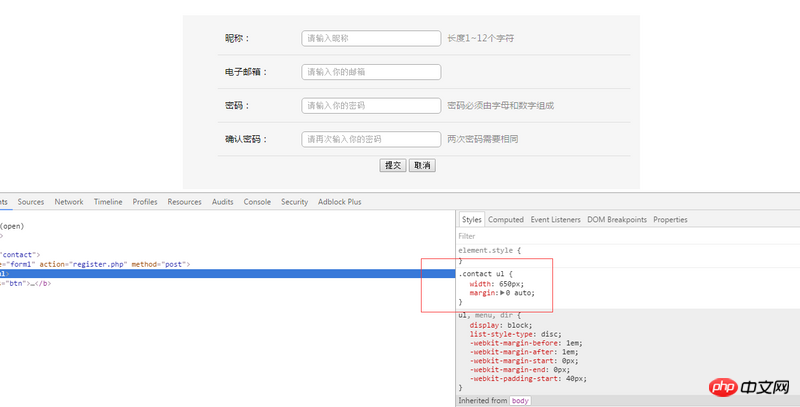Open the Sources tab in DevTools

click(x=31, y=202)
